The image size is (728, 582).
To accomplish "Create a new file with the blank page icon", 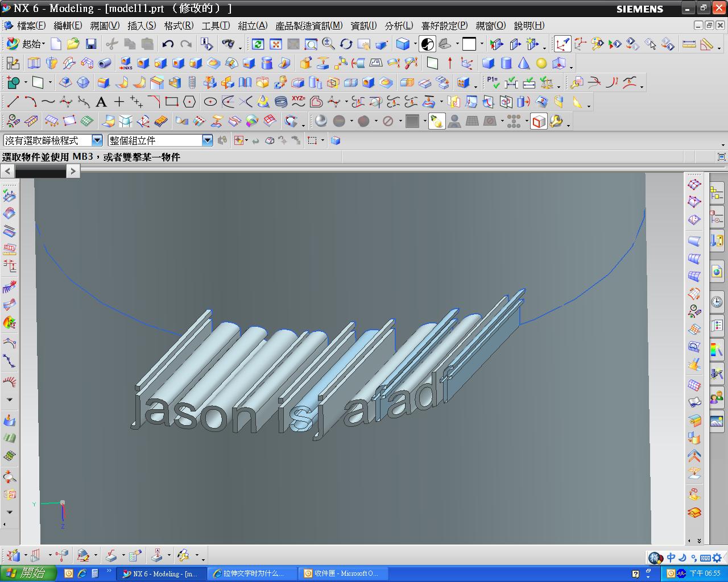I will pos(56,44).
